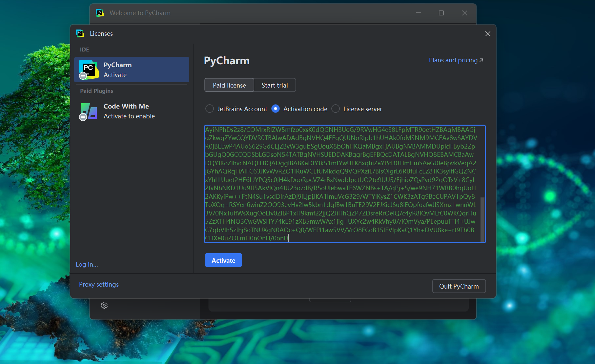The width and height of the screenshot is (595, 364).
Task: Click inside the activation code text area
Action: [345, 184]
